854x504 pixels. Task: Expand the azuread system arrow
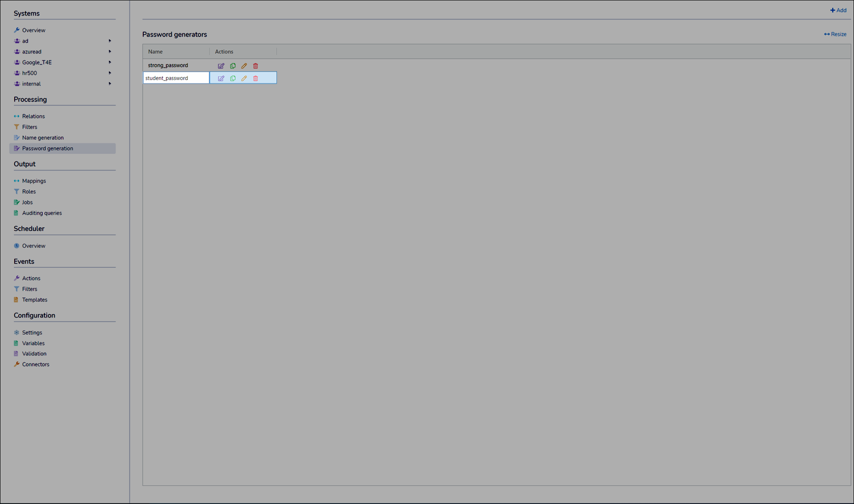point(110,52)
